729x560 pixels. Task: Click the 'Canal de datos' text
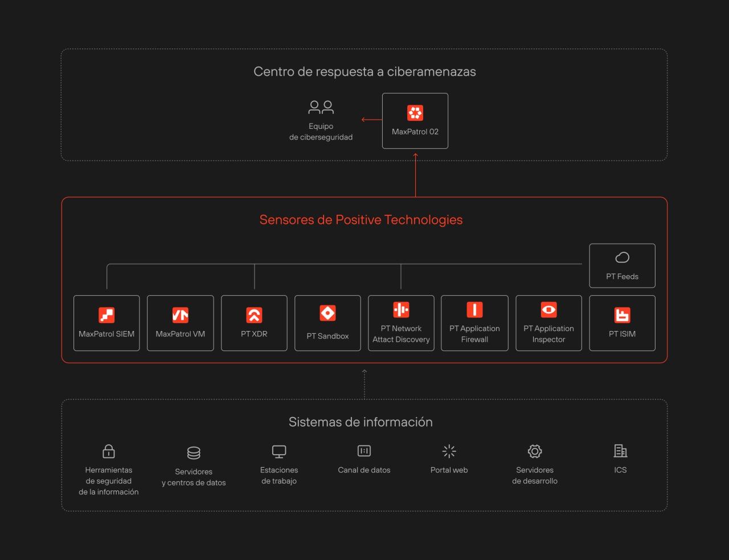click(364, 470)
